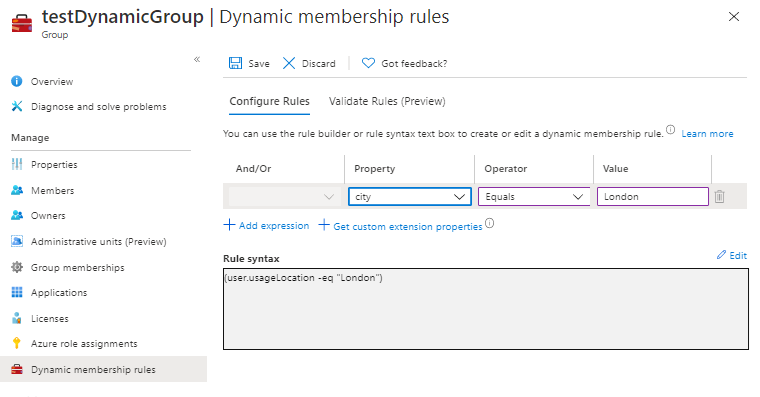Click the Save disk icon
The image size is (760, 397).
coord(236,63)
